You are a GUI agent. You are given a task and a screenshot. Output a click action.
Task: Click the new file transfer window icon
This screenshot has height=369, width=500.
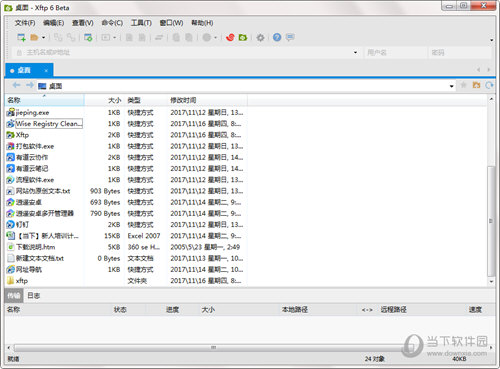tap(88, 37)
